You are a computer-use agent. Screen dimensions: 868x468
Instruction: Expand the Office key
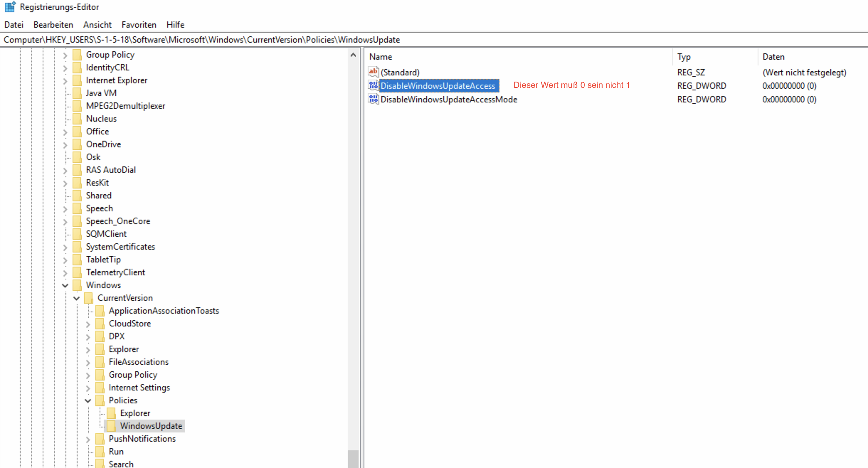pos(65,132)
